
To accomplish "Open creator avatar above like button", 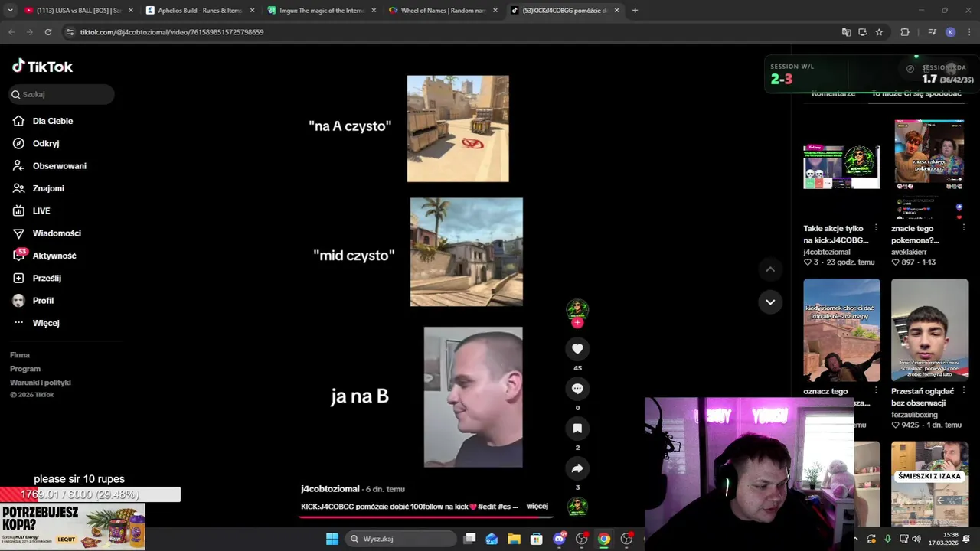I will 577,309.
